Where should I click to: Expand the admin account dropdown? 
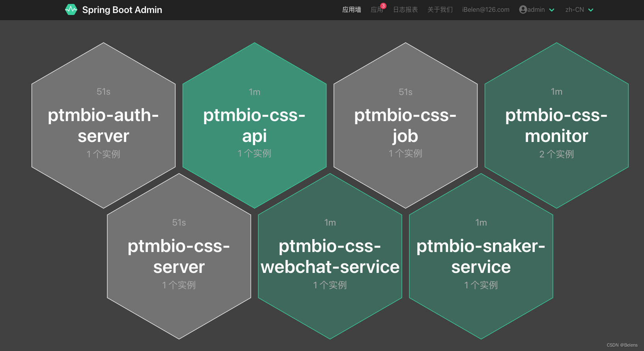537,9
